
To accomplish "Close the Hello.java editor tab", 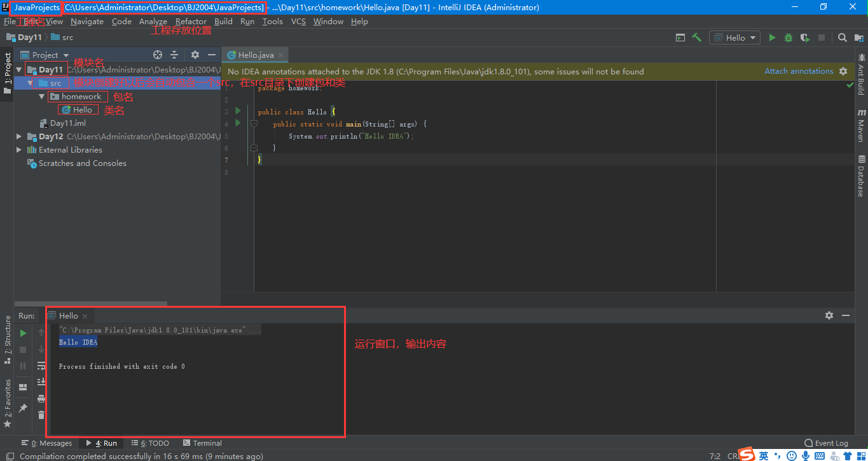I will click(x=281, y=55).
